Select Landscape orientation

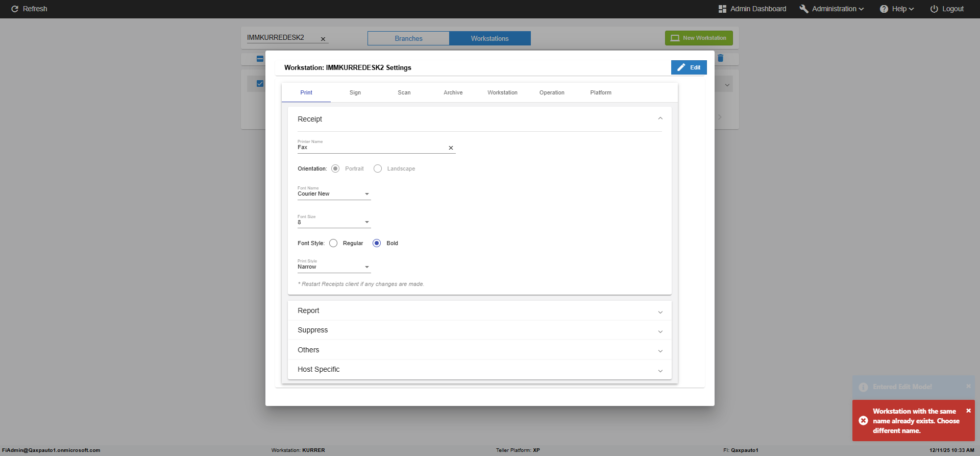378,169
